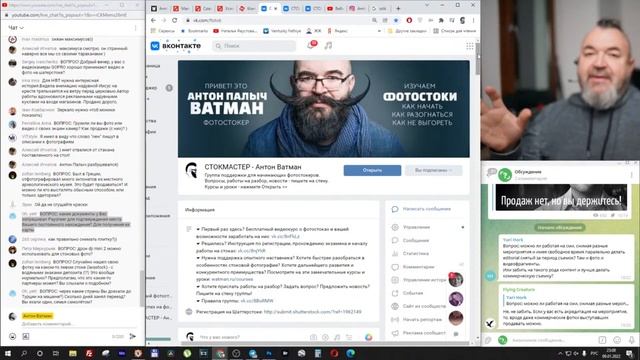Open События in the community menu
The width and height of the screenshot is (640, 360).
pyautogui.click(x=413, y=293)
